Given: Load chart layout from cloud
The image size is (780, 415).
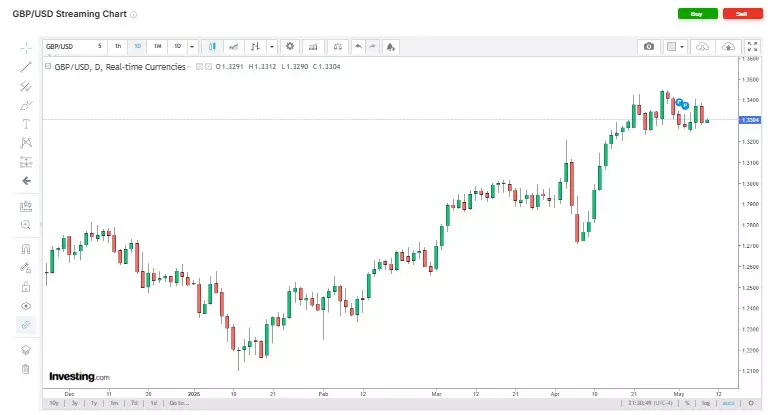Looking at the screenshot, I should click(x=702, y=46).
